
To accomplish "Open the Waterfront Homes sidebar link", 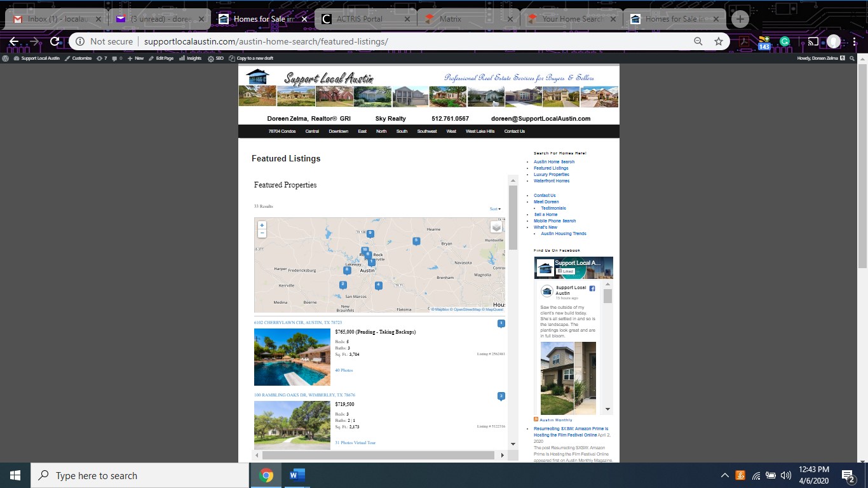I will pos(552,181).
